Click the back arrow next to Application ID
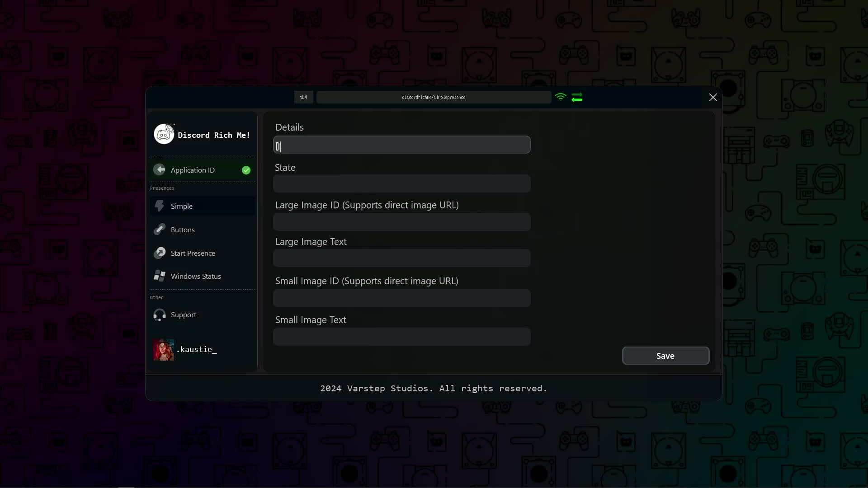Image resolution: width=868 pixels, height=488 pixels. point(159,169)
